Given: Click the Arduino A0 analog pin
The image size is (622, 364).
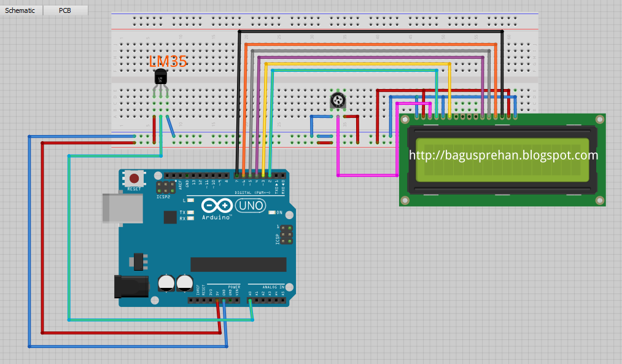Looking at the screenshot, I should point(250,301).
